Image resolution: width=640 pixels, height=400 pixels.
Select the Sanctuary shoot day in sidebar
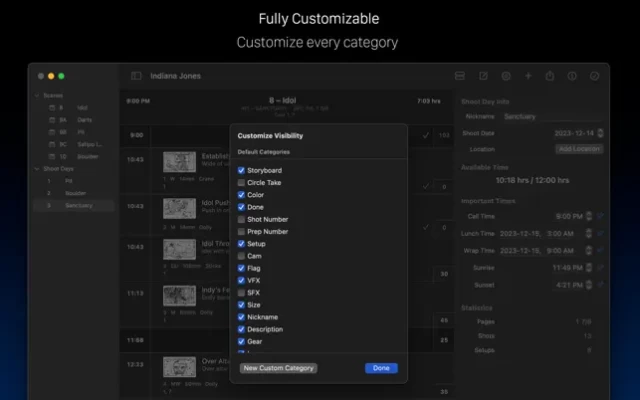(82, 205)
